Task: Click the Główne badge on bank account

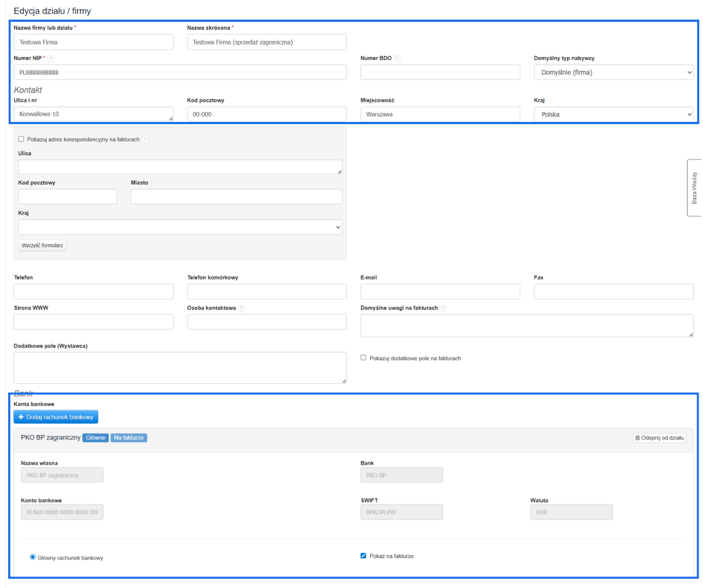Action: 95,438
